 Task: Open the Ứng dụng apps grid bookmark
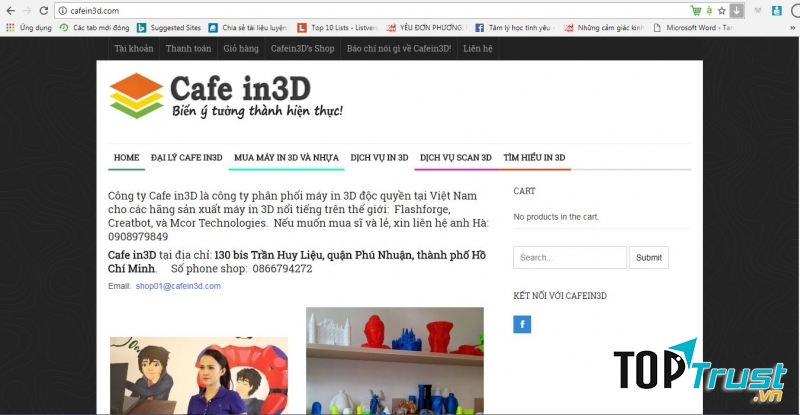29,28
